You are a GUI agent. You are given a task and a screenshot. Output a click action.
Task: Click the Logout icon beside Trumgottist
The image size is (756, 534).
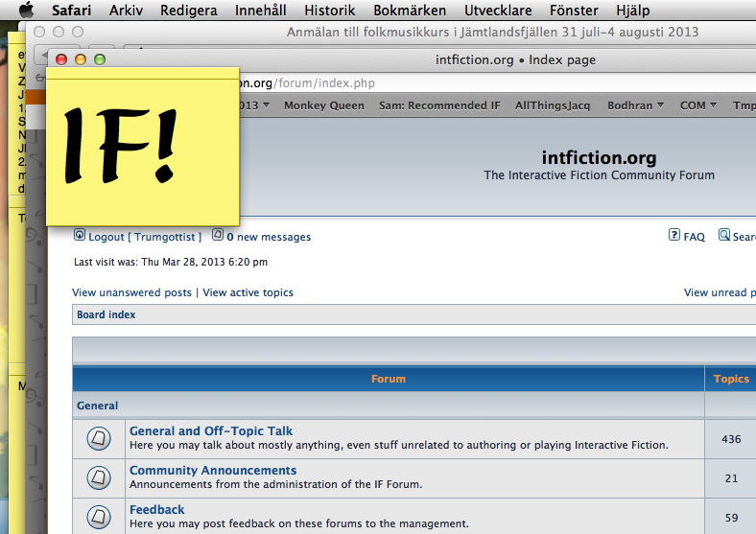[x=80, y=236]
